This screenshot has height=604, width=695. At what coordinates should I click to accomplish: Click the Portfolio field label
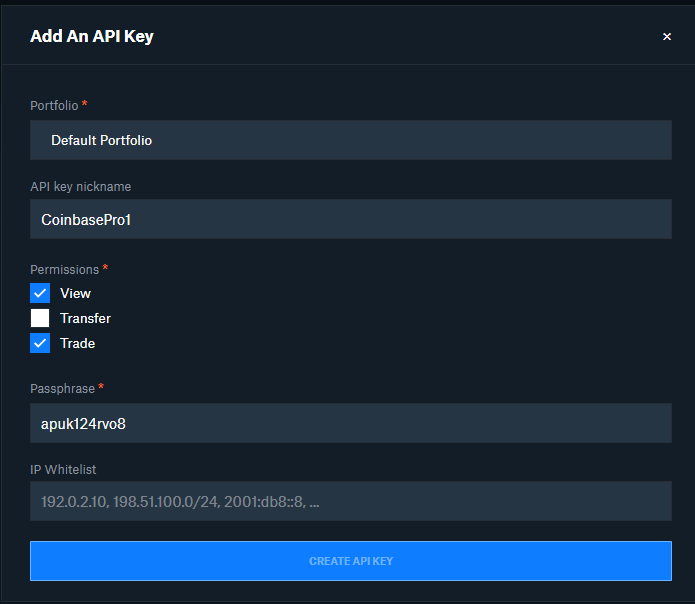[54, 105]
